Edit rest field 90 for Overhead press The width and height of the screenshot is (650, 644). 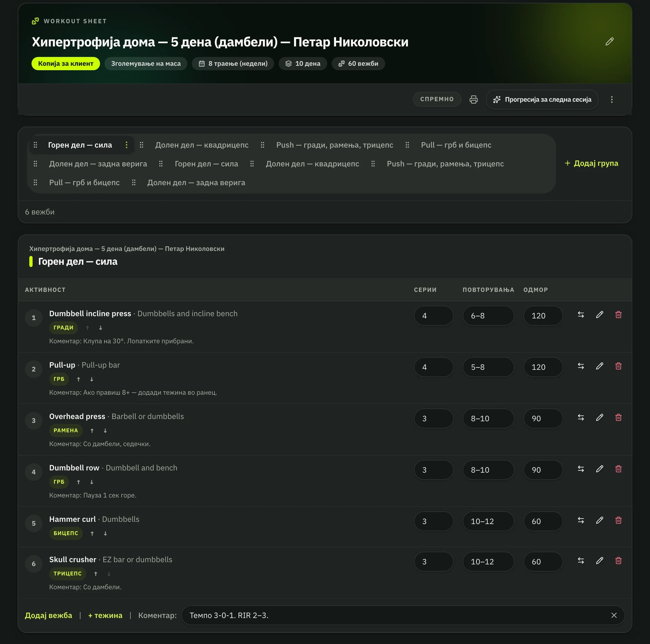tap(543, 419)
